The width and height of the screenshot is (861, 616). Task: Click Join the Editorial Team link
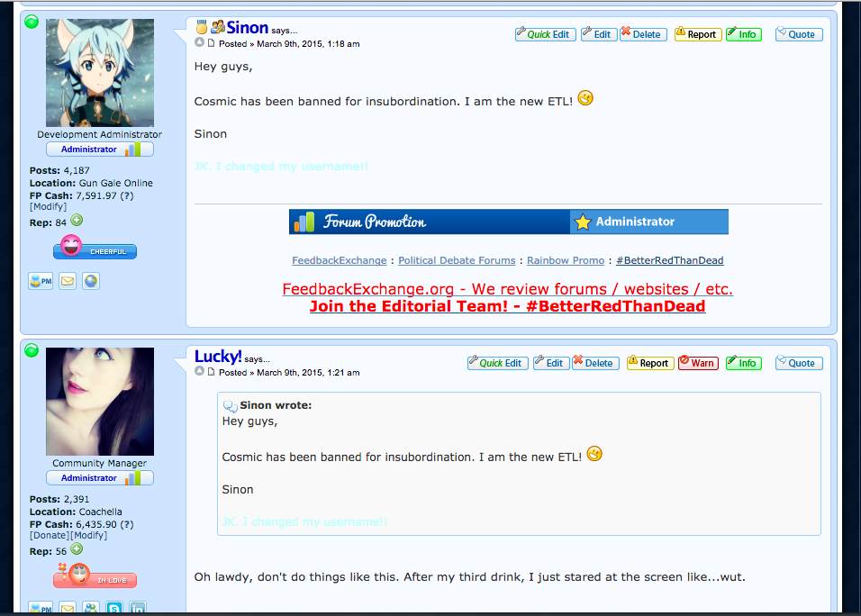click(x=507, y=306)
